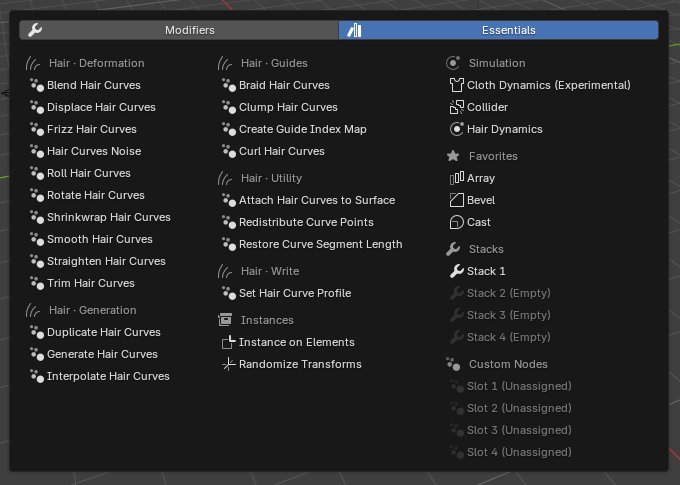680x485 pixels.
Task: Switch to the Essentials tab
Action: pos(498,30)
